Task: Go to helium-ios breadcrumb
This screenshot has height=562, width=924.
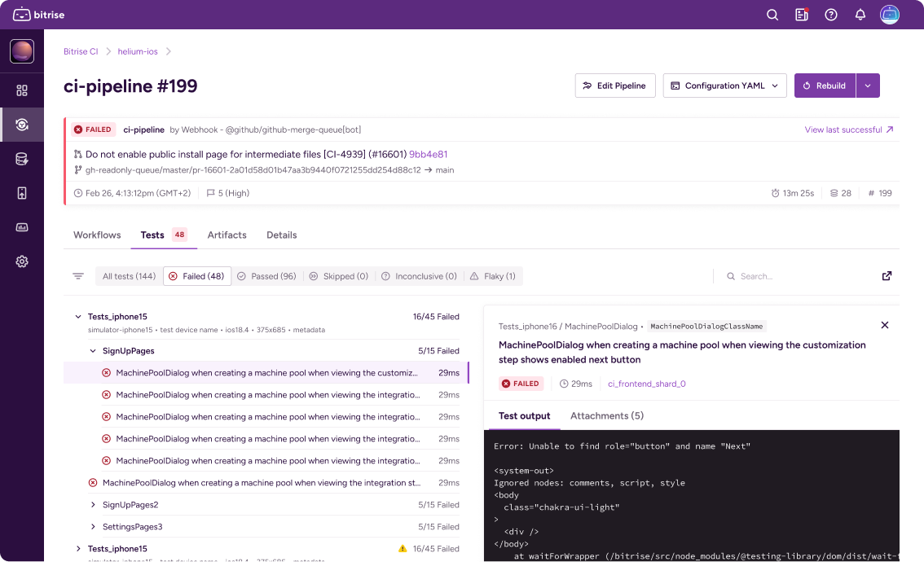Action: [138, 51]
